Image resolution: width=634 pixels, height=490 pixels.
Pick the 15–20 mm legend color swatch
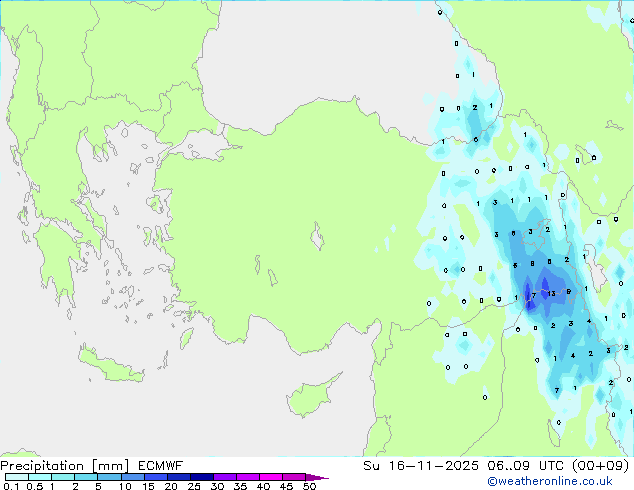[155, 477]
